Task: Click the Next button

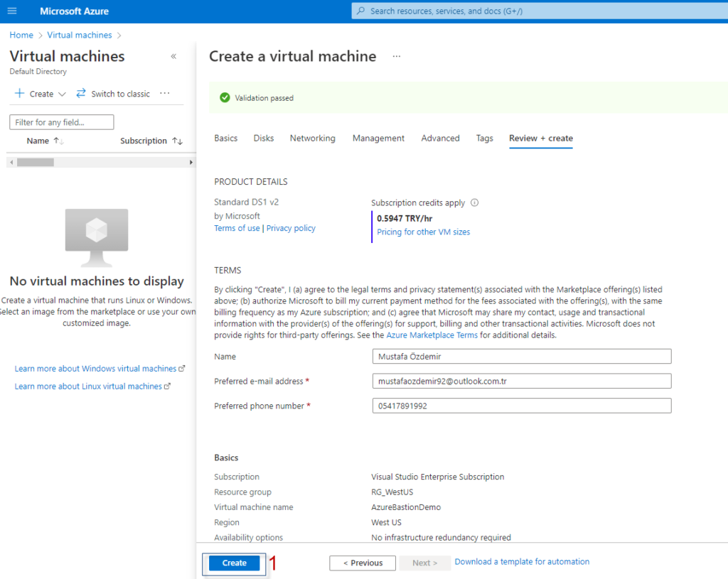Action: (425, 563)
